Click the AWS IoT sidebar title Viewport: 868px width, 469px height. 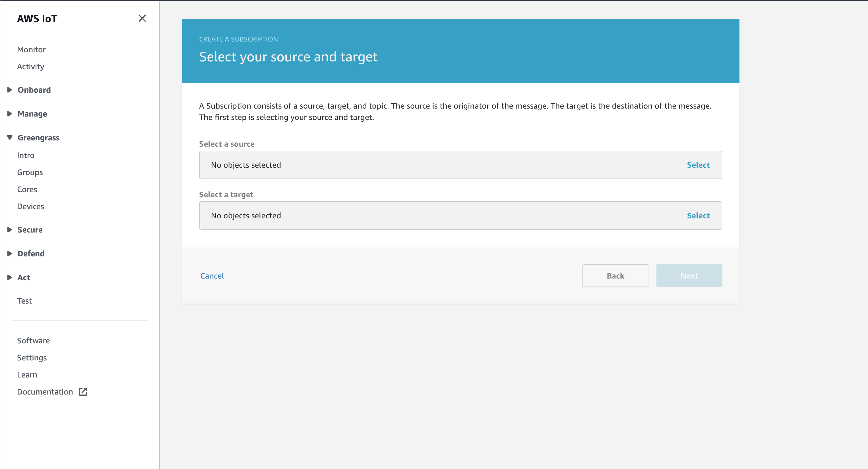click(x=37, y=18)
